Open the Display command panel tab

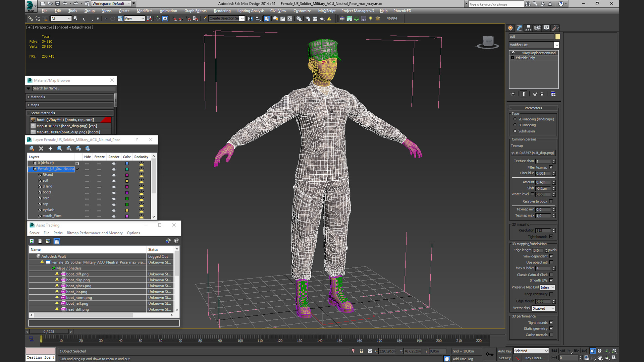[546, 28]
